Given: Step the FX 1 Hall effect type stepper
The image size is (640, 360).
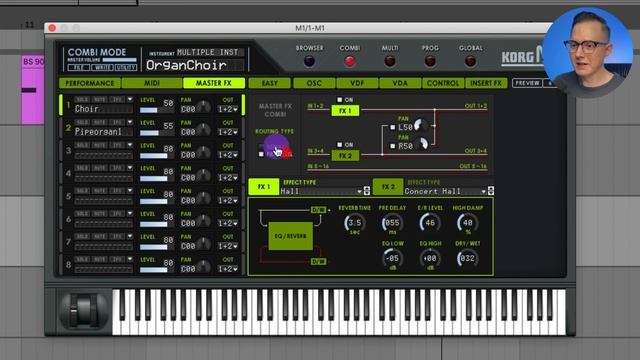Looking at the screenshot, I should click(x=367, y=191).
